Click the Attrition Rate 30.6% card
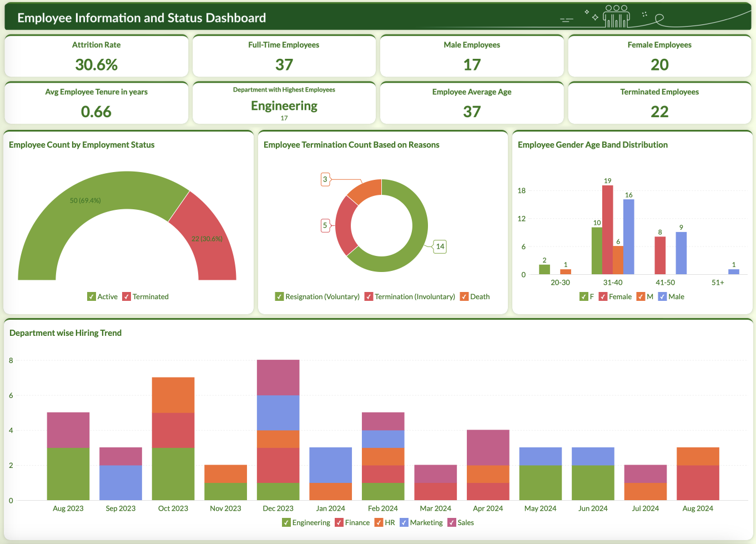This screenshot has height=544, width=756. 97,56
